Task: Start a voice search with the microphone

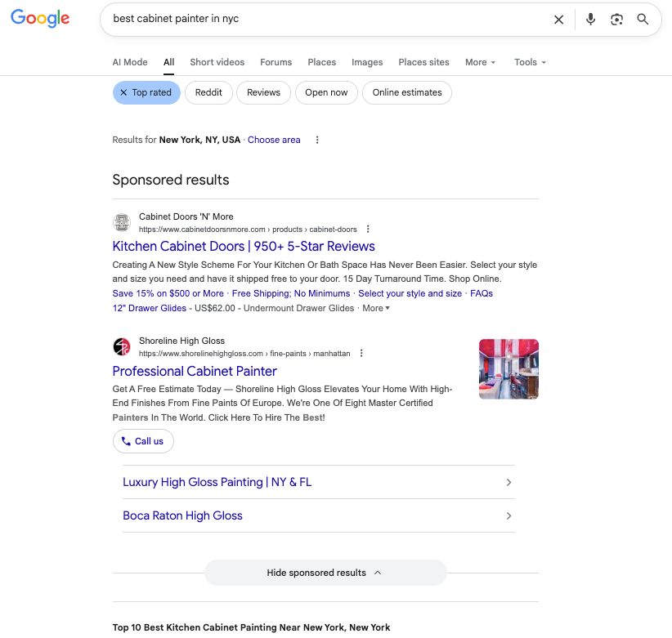Action: click(x=590, y=20)
